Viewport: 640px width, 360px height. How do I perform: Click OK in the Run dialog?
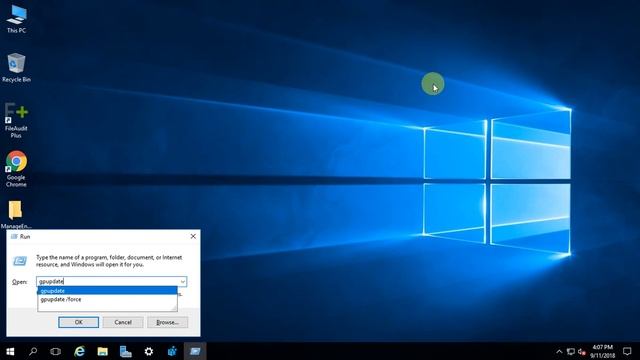pyautogui.click(x=78, y=322)
